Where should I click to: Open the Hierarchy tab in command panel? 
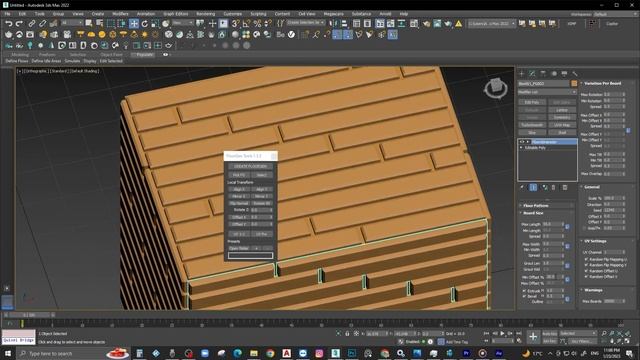pyautogui.click(x=543, y=73)
